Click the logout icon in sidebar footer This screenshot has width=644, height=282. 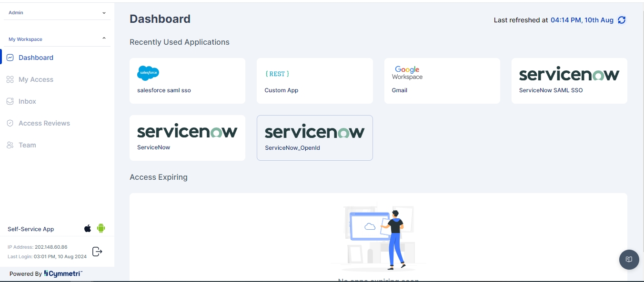(97, 252)
